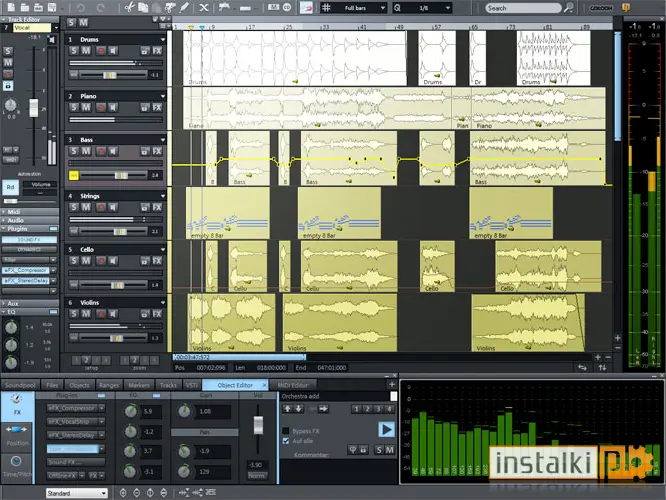This screenshot has height=500, width=666.
Task: Expand the Drums track menu arrow
Action: pos(163,40)
